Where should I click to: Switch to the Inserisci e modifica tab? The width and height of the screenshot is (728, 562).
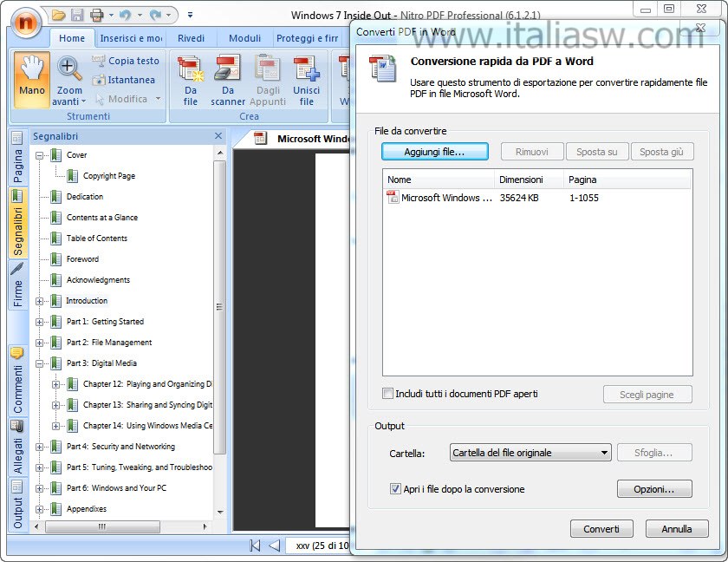coord(131,38)
